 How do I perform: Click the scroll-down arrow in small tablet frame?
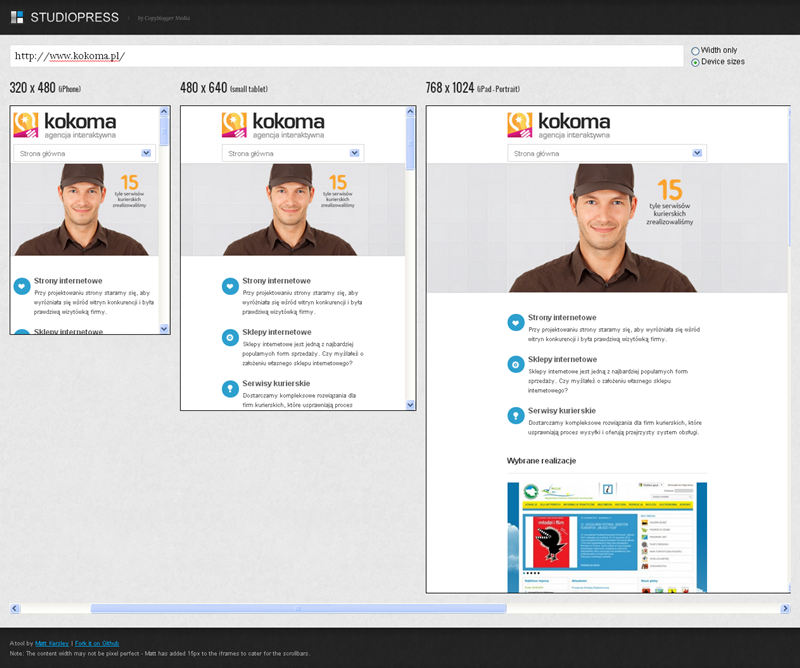pyautogui.click(x=410, y=404)
